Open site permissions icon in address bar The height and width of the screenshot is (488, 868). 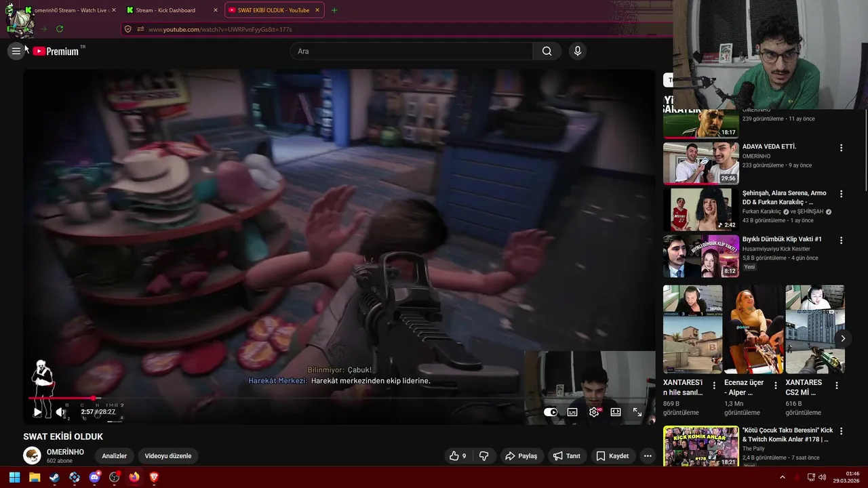click(140, 29)
